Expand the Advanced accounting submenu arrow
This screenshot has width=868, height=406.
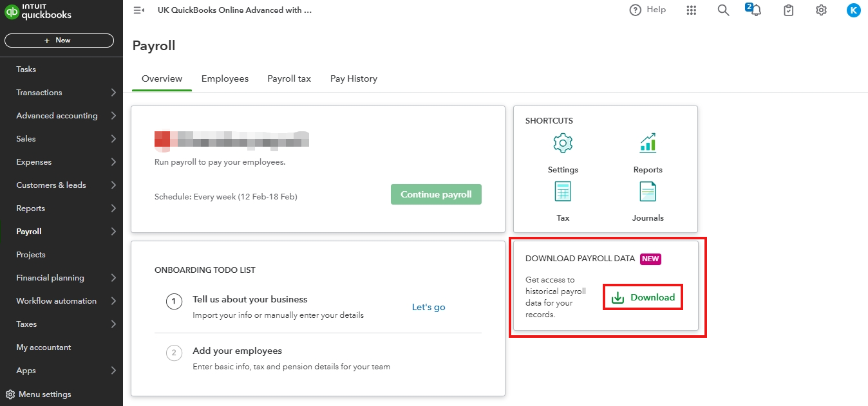pos(113,116)
